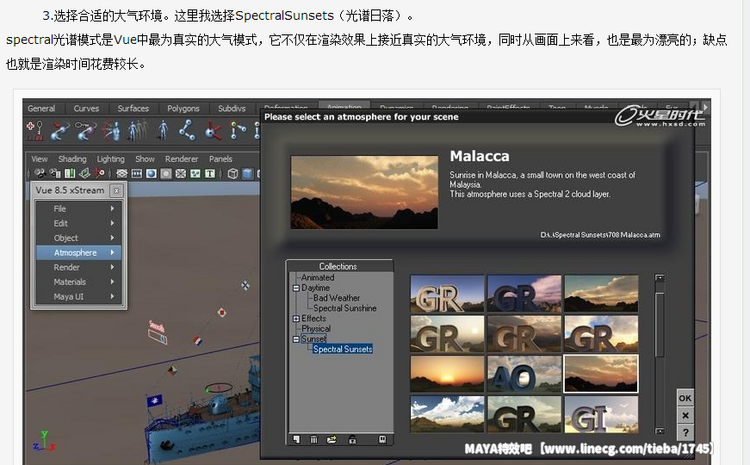The image size is (750, 465).
Task: Click the select camera icon in viewport toolbar
Action: pyautogui.click(x=40, y=173)
